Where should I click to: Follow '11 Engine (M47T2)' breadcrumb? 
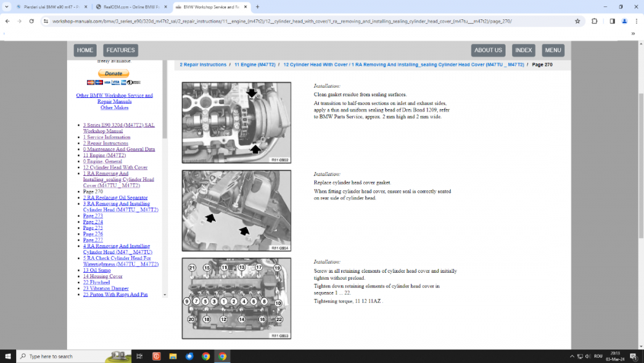[254, 64]
